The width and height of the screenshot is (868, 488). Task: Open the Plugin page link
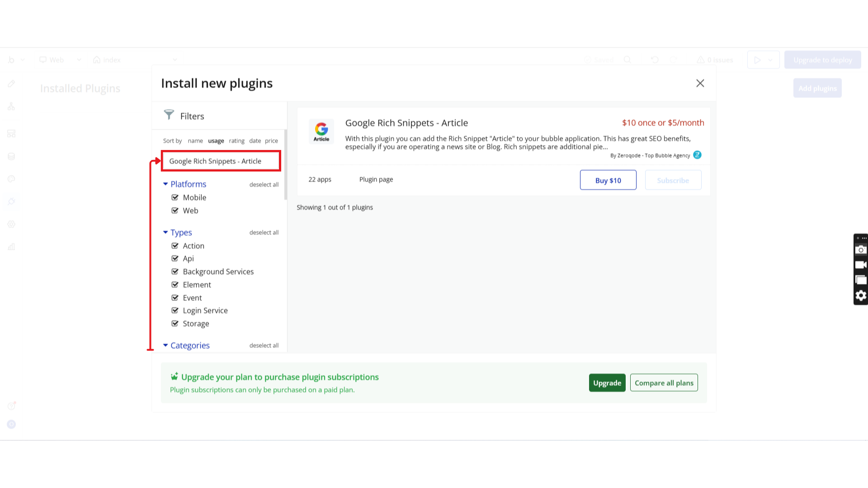tap(376, 179)
